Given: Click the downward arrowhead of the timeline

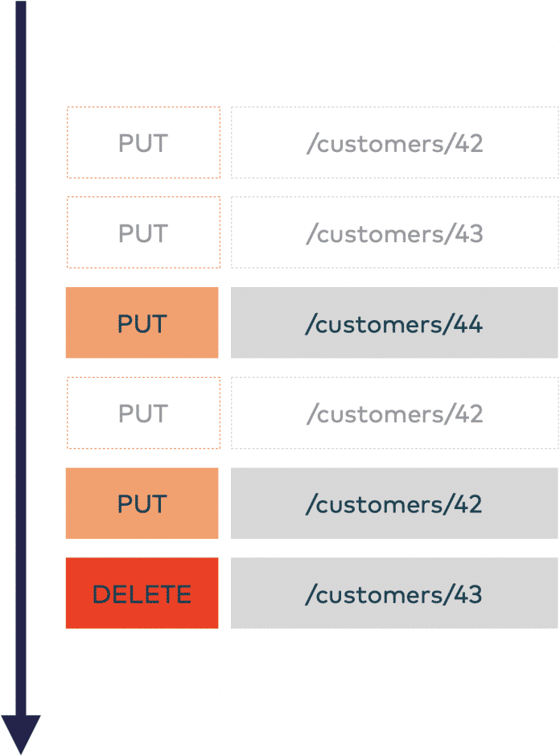Looking at the screenshot, I should [x=21, y=733].
